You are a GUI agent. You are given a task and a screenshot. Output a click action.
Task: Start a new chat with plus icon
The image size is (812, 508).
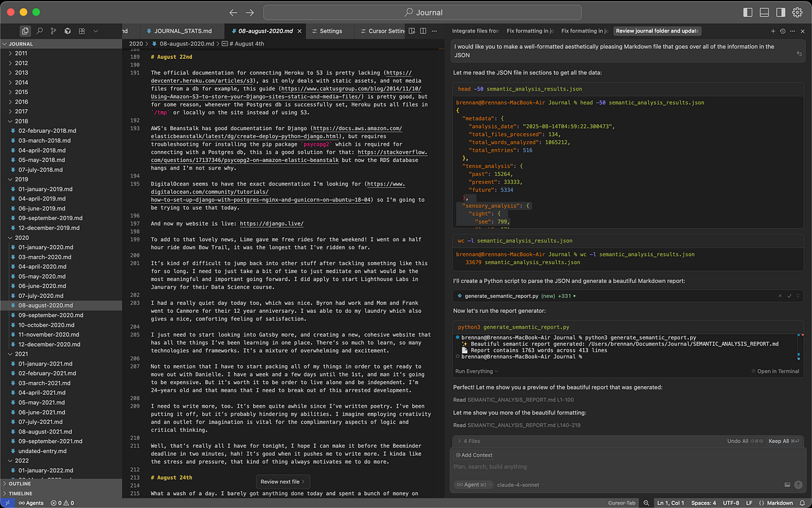773,31
